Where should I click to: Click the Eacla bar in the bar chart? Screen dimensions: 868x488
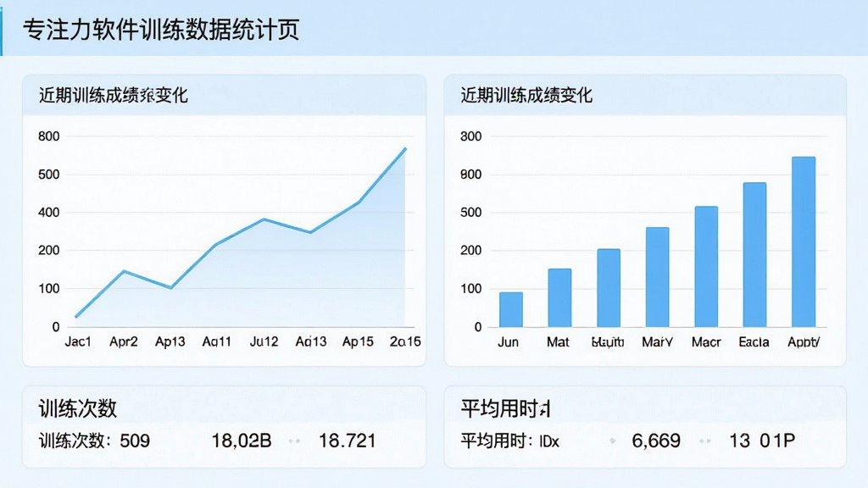tap(754, 254)
